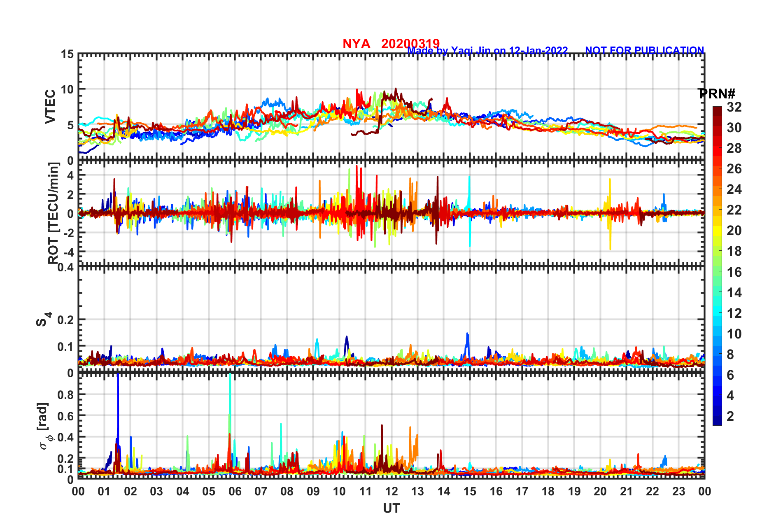Click the "16" label on the PRN colorbar
This screenshot has height=532, width=783.
click(x=734, y=272)
